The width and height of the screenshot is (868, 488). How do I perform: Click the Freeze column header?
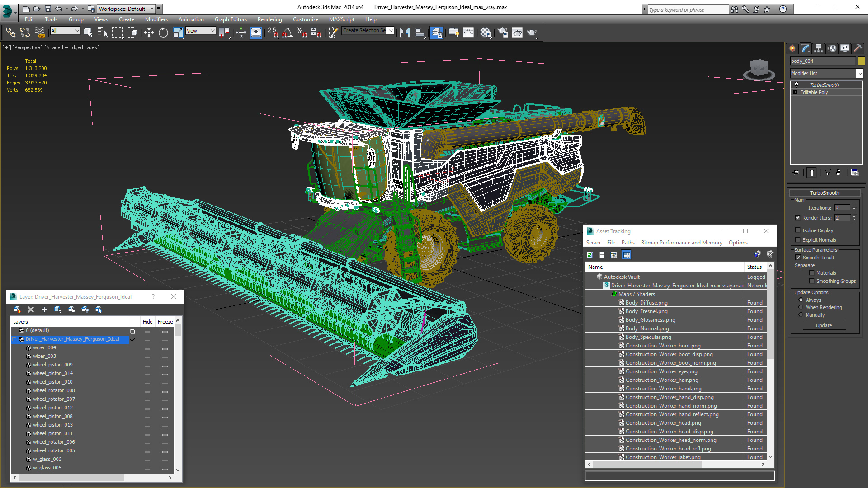[165, 322]
